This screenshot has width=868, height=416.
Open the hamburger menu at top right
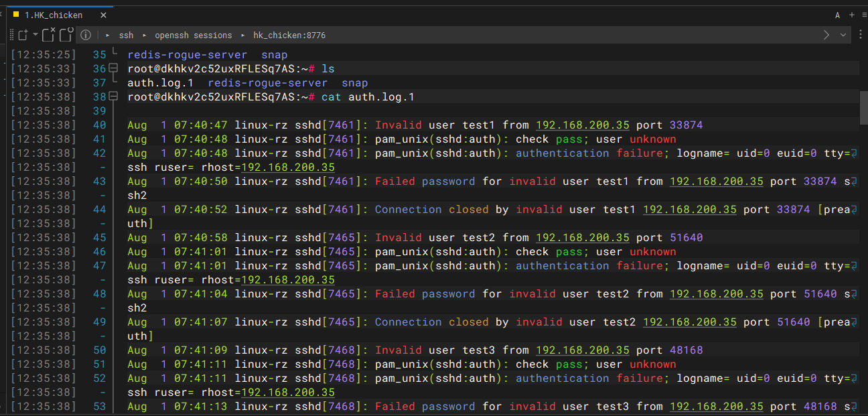tap(864, 15)
